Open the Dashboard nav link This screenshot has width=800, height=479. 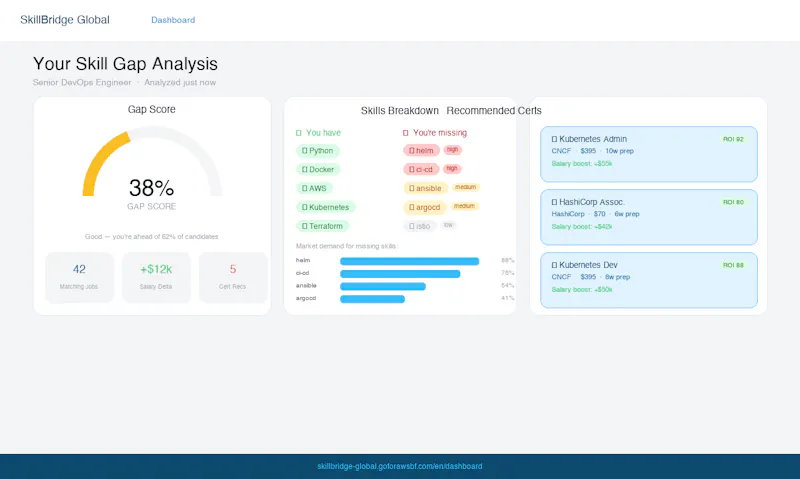pos(173,20)
